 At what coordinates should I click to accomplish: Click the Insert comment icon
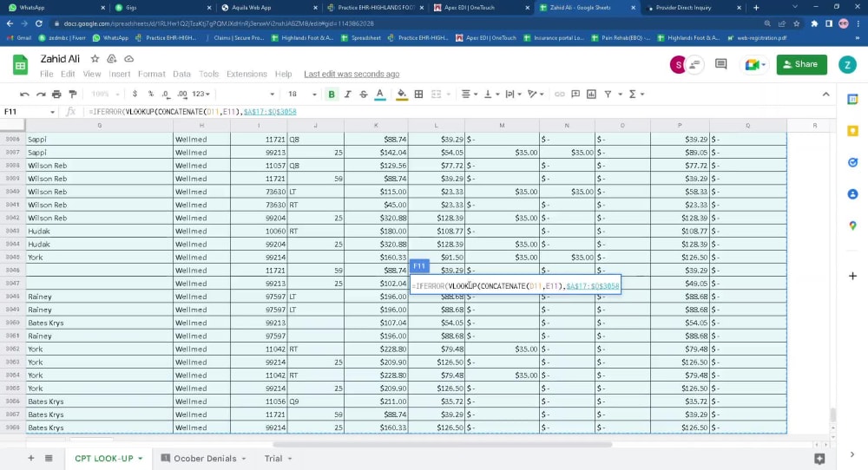[575, 94]
